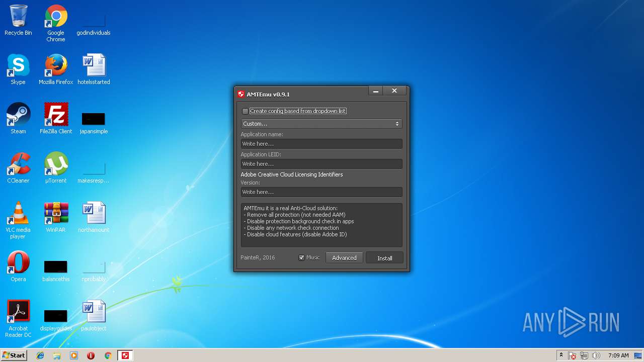Launch Windows Media Player from the taskbar
Viewport: 644px width, 362px height.
[74, 355]
